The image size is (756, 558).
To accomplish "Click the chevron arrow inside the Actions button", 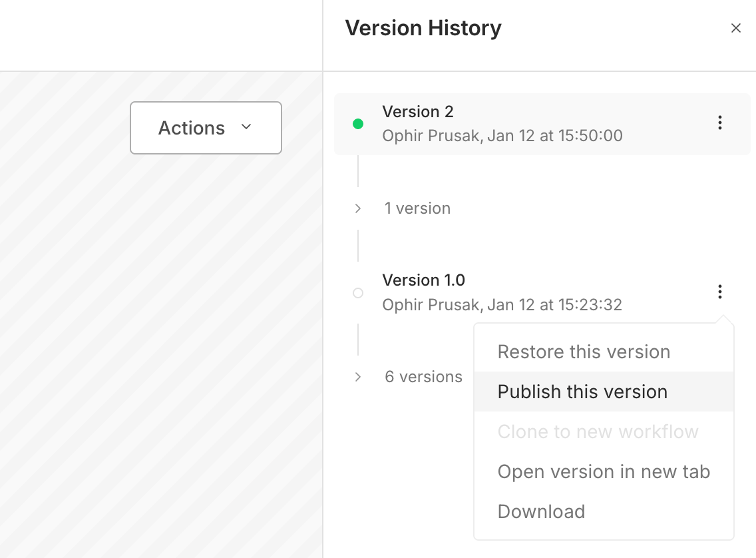I will pos(246,127).
